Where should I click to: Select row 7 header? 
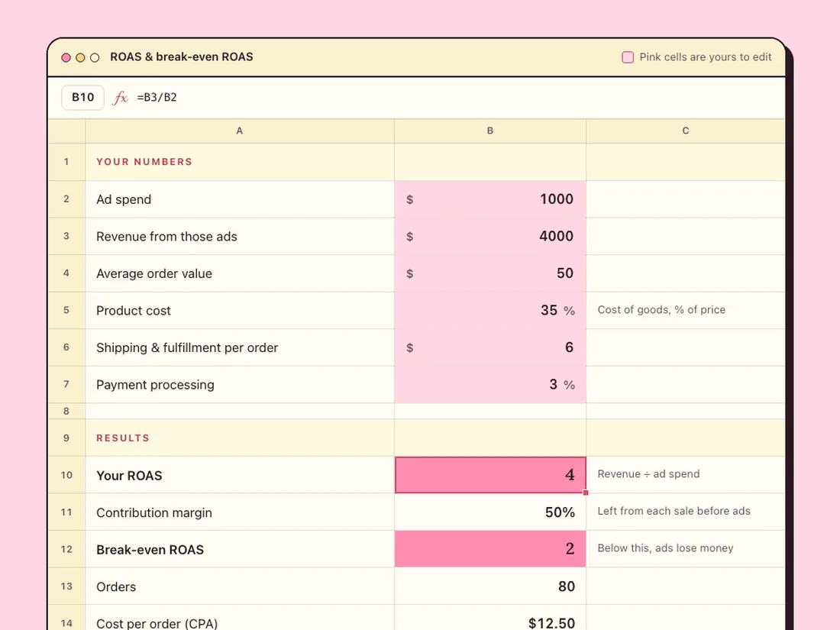click(66, 384)
